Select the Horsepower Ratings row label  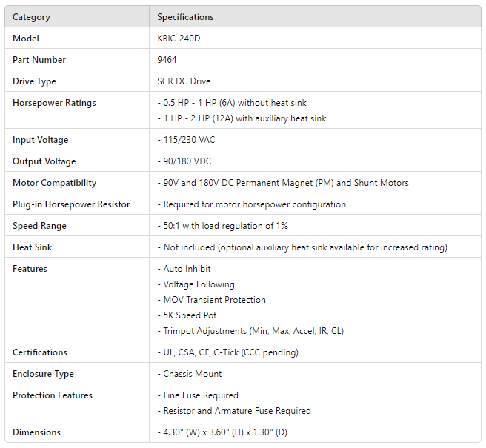click(x=54, y=103)
